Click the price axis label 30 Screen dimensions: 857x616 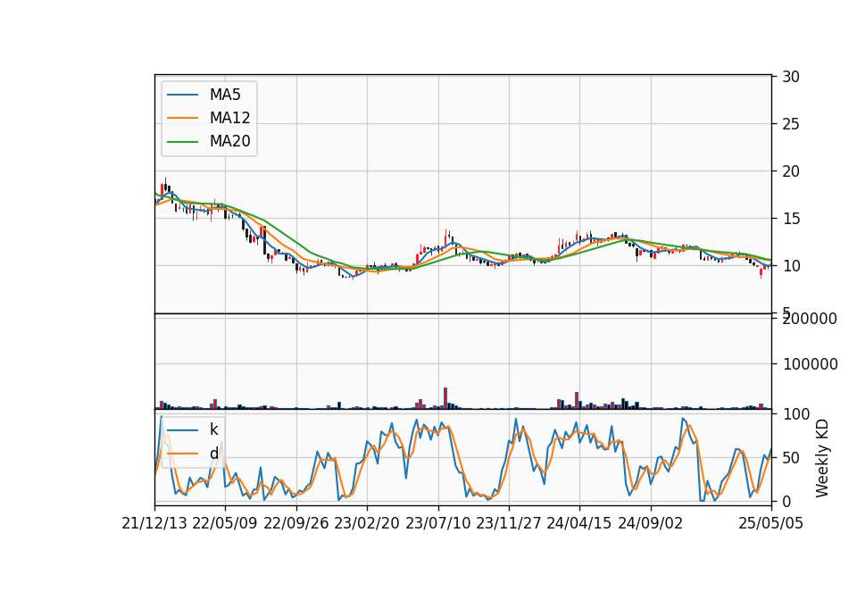pyautogui.click(x=791, y=77)
